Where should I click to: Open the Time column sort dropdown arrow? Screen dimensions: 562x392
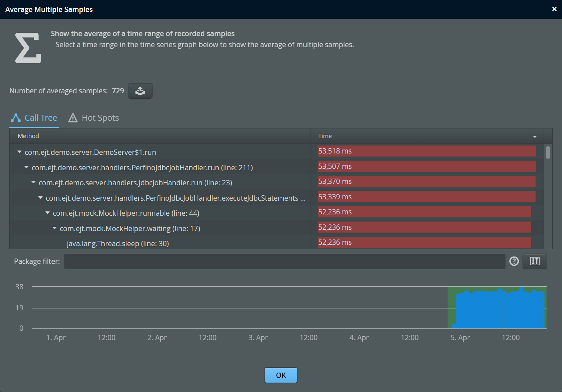535,136
